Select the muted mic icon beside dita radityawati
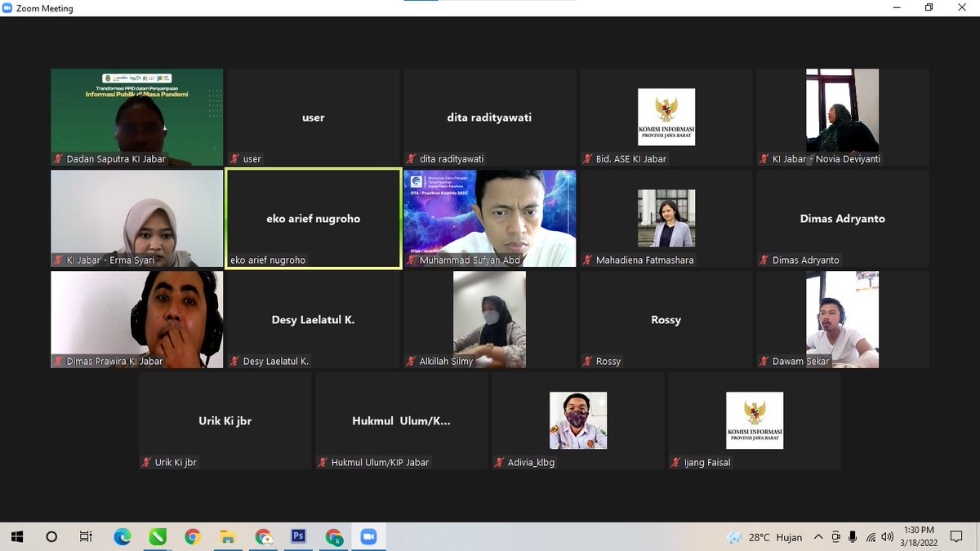Viewport: 980px width, 551px height. click(412, 159)
